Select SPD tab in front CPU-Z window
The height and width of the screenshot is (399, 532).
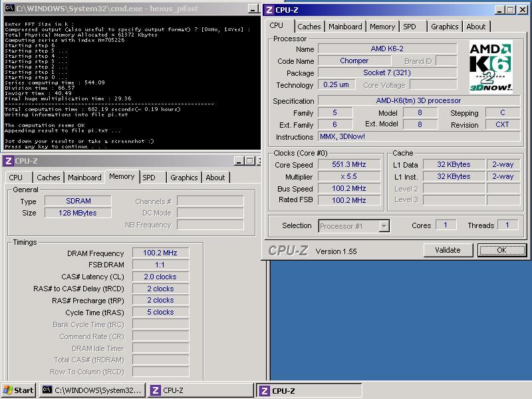click(413, 27)
